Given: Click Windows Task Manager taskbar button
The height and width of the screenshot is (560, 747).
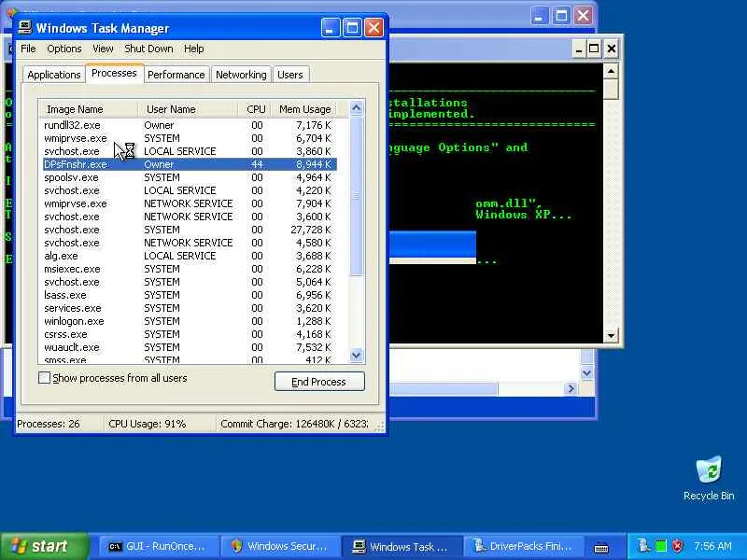Looking at the screenshot, I should pyautogui.click(x=402, y=547).
